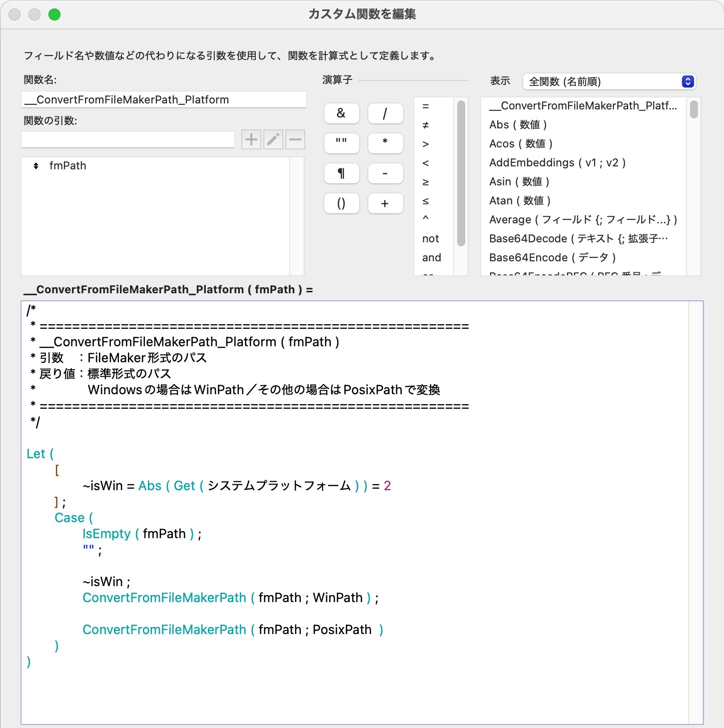Insert the multiplication asterisk operator
Viewport: 724px width, 728px height.
[x=385, y=143]
